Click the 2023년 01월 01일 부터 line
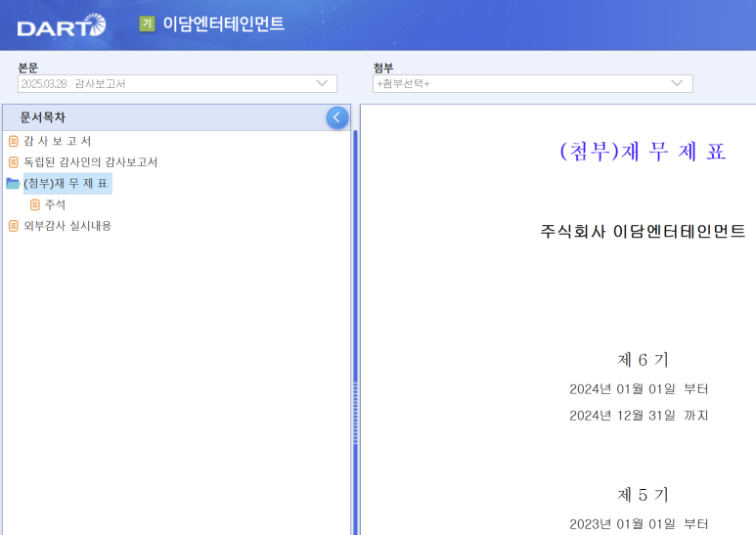 point(639,524)
